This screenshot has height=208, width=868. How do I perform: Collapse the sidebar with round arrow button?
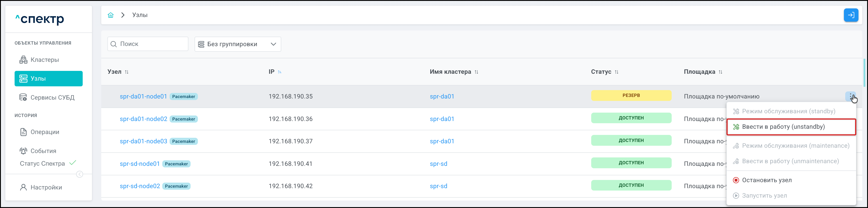tap(80, 174)
